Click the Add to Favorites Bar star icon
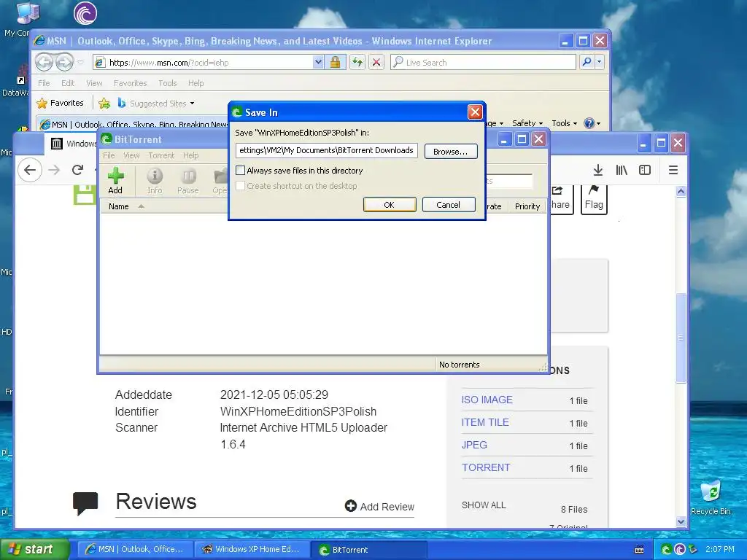 click(x=104, y=104)
